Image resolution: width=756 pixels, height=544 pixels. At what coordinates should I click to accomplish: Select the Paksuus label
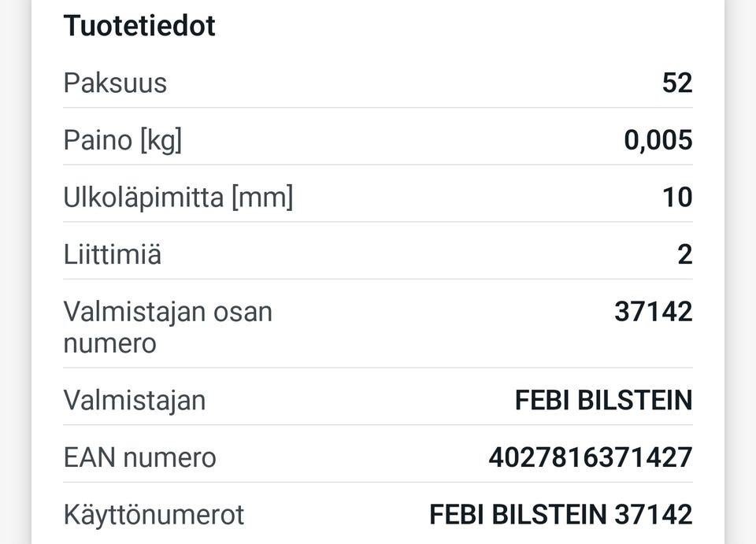click(115, 83)
